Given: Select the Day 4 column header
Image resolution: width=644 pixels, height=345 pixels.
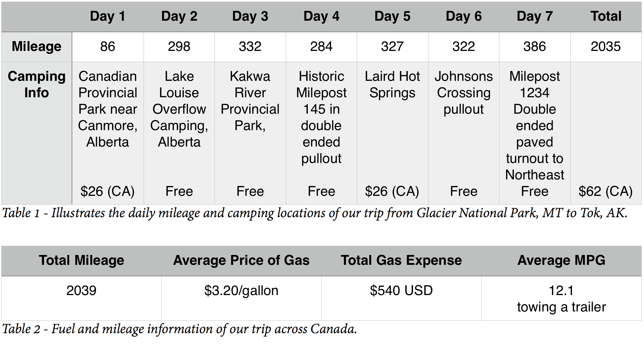Looking at the screenshot, I should pos(321,16).
